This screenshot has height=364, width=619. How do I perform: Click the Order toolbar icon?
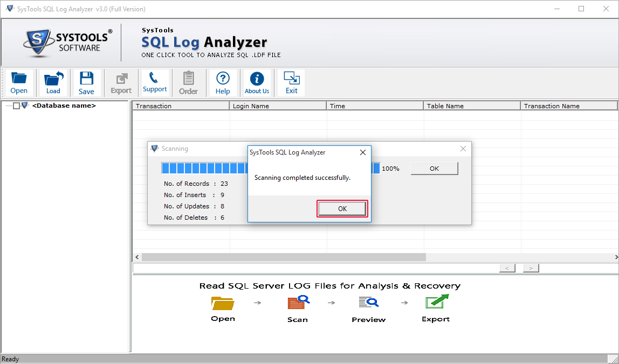(x=188, y=83)
